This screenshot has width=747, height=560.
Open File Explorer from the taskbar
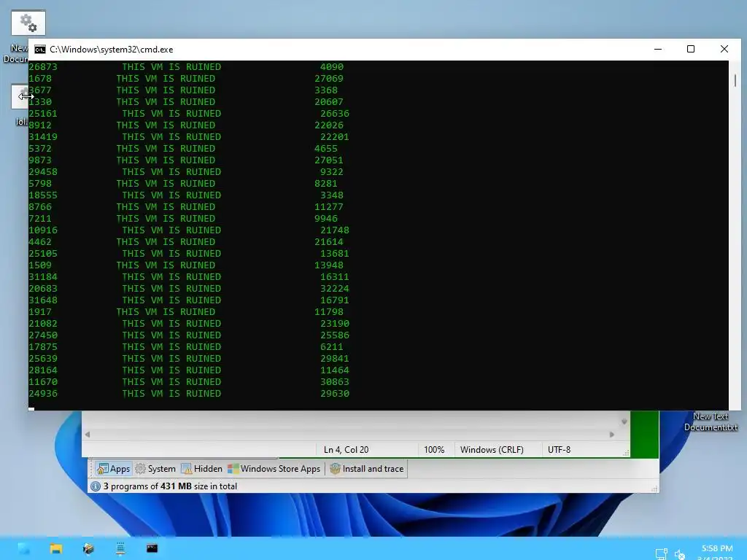click(56, 548)
